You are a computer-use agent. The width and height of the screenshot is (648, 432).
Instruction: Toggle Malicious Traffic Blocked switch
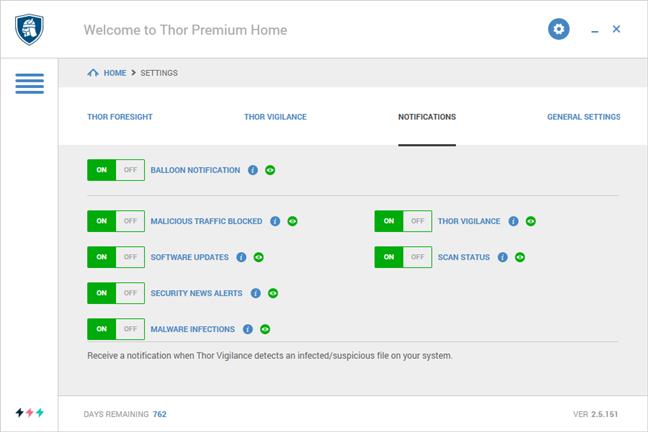tap(116, 221)
